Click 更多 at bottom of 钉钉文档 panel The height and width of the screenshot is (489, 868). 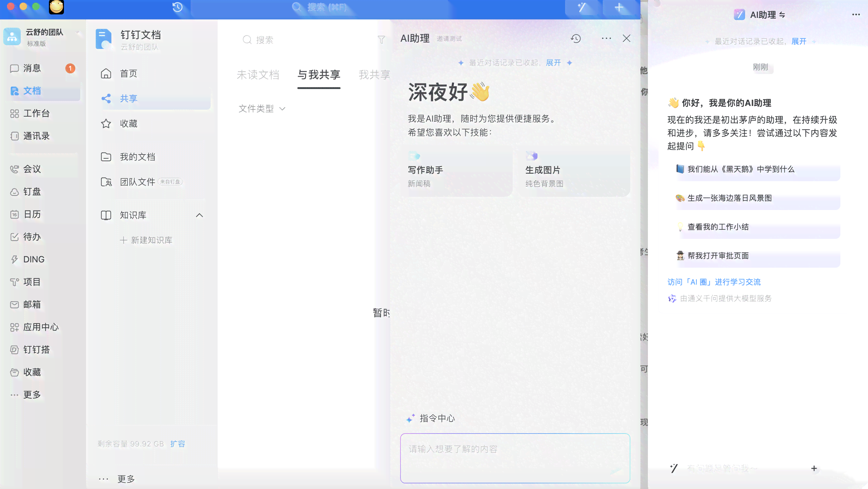click(x=117, y=479)
